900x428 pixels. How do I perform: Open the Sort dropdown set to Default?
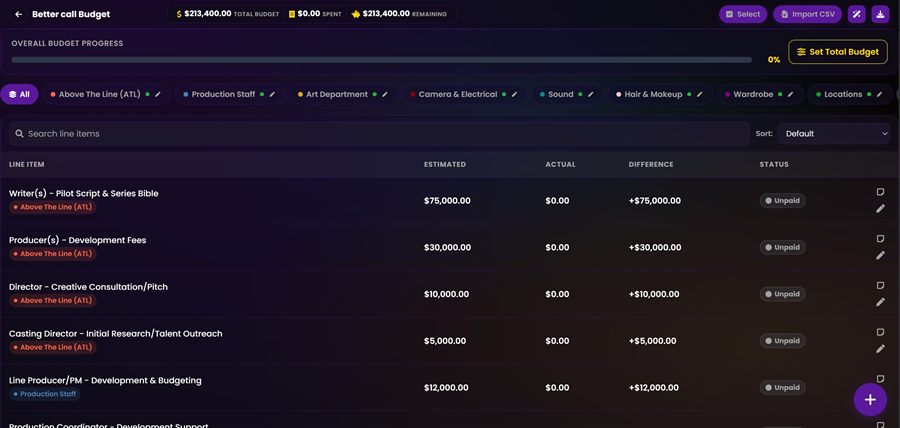pos(833,134)
